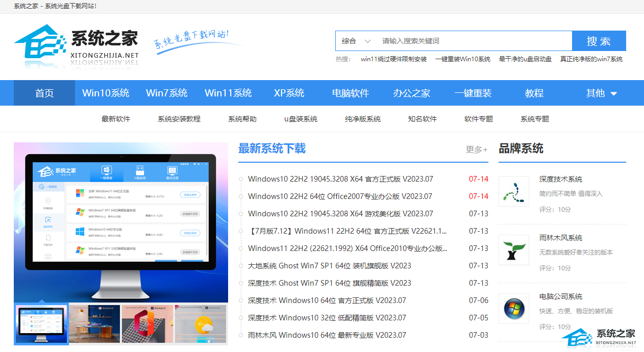This screenshot has width=644, height=352.
Task: Select the Windows 10 desk carousel thumbnail
Action: (94, 324)
